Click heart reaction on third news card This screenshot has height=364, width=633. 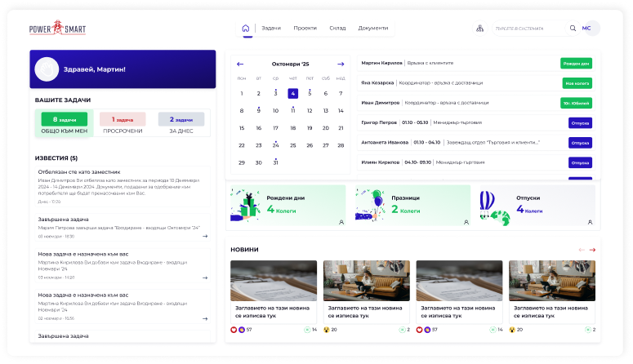pyautogui.click(x=419, y=330)
